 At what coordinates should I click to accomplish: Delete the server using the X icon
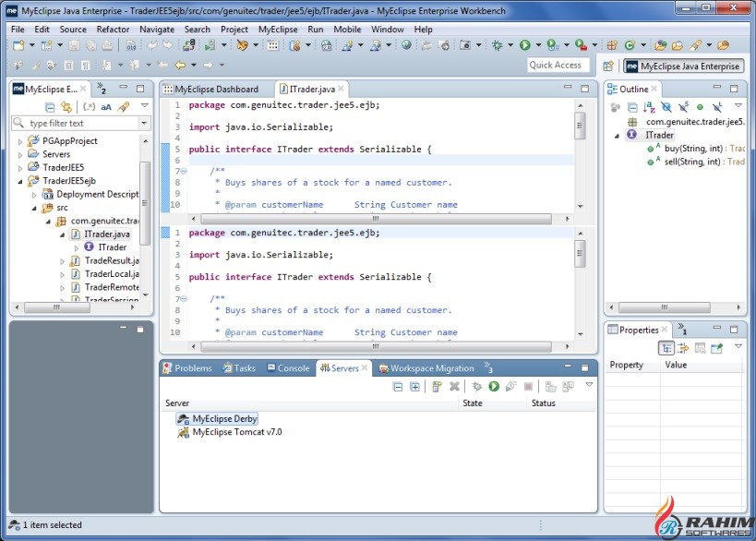(453, 387)
